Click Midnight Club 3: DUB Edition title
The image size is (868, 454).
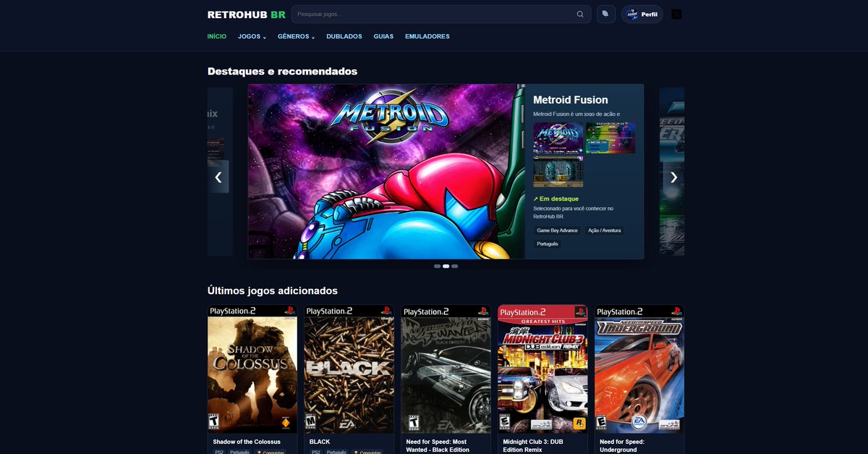click(533, 445)
